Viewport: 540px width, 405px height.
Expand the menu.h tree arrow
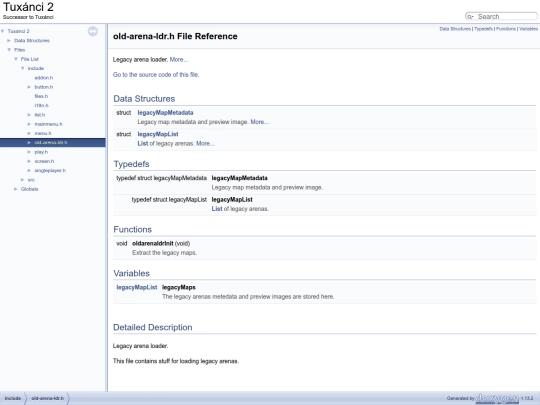(29, 134)
